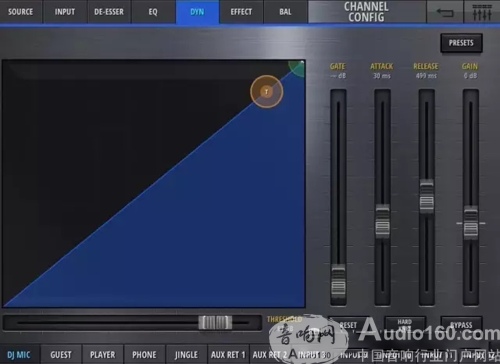Click the GAIN fader knob

(471, 223)
